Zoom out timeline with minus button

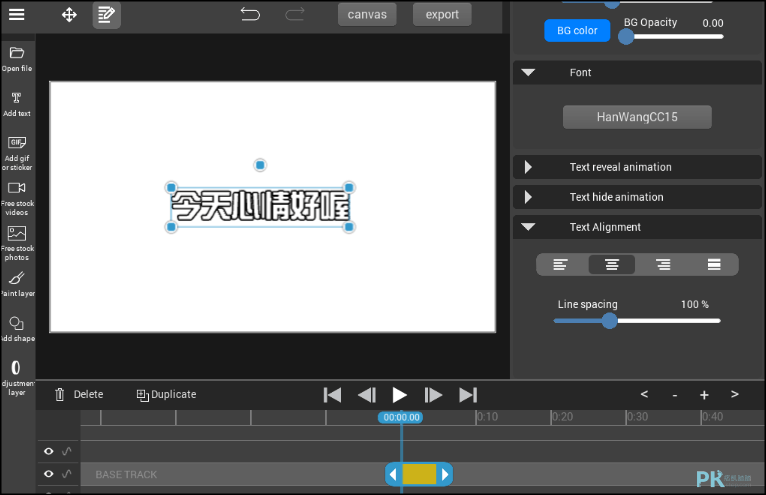675,395
